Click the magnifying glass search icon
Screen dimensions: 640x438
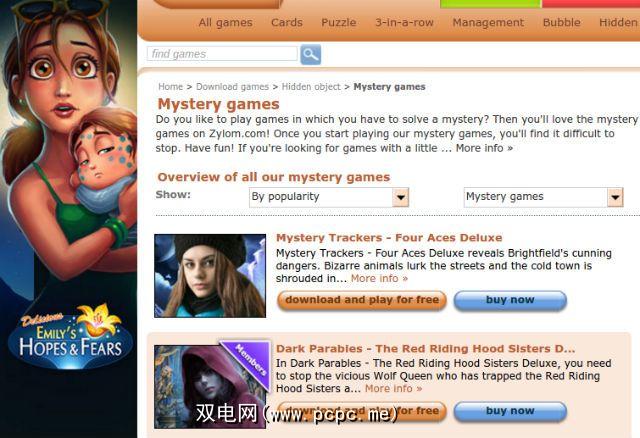pos(311,54)
